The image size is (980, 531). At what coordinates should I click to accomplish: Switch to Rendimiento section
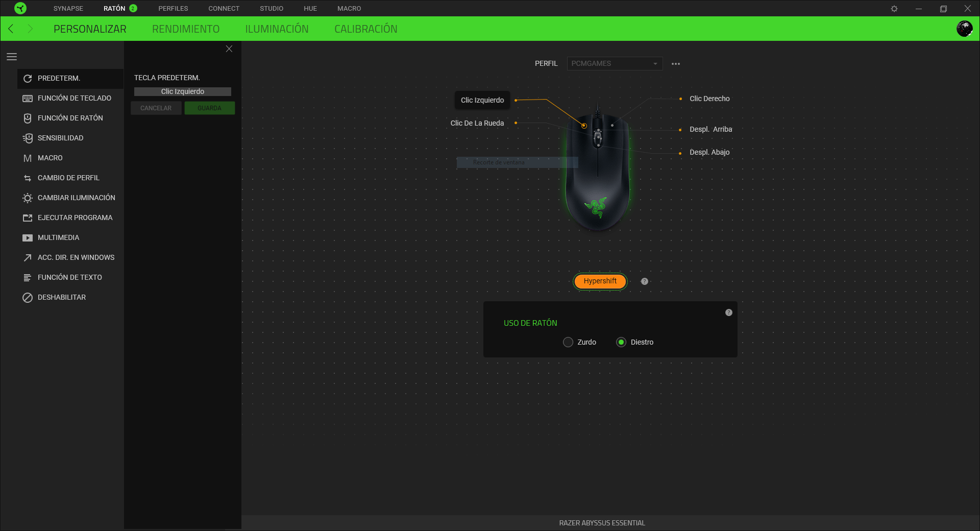186,29
